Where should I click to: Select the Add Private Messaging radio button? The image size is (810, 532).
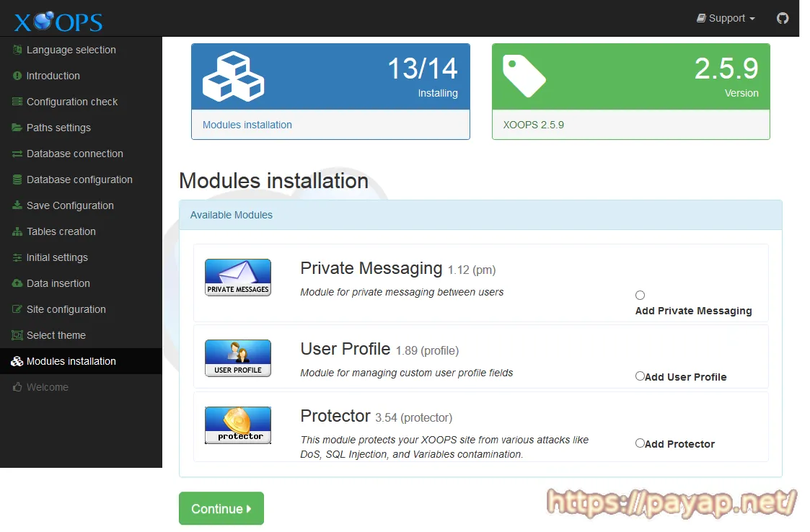coord(640,295)
